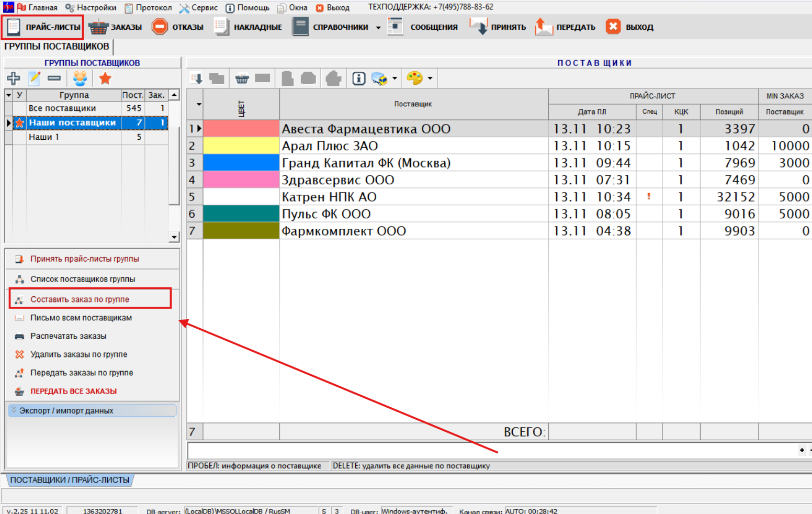Viewport: 812px width, 514px height.
Task: Open supplier information with the info icon
Action: coord(358,79)
